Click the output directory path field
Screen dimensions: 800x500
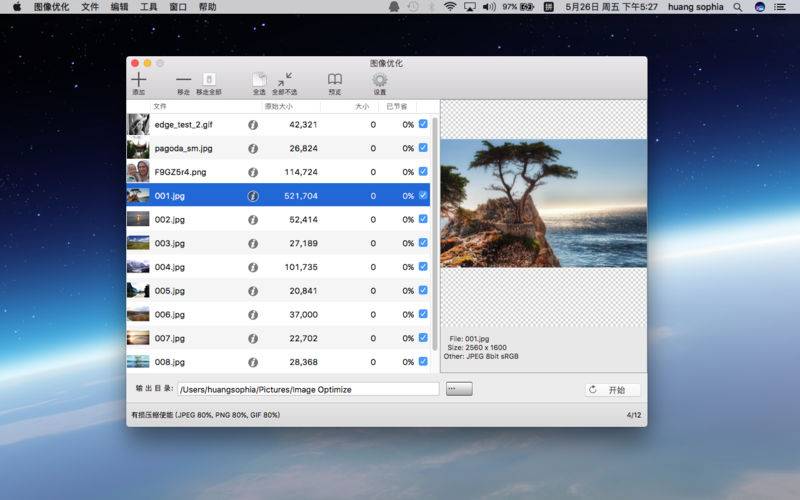click(x=308, y=389)
